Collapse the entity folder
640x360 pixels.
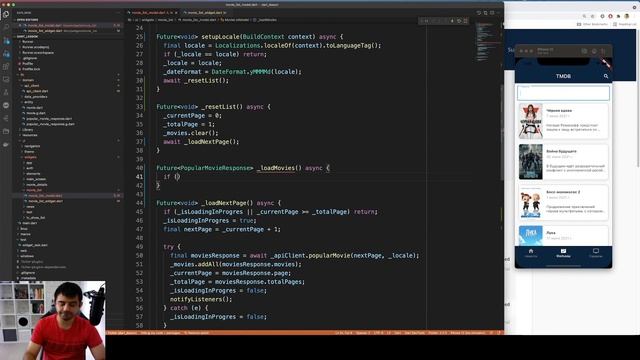(x=28, y=102)
